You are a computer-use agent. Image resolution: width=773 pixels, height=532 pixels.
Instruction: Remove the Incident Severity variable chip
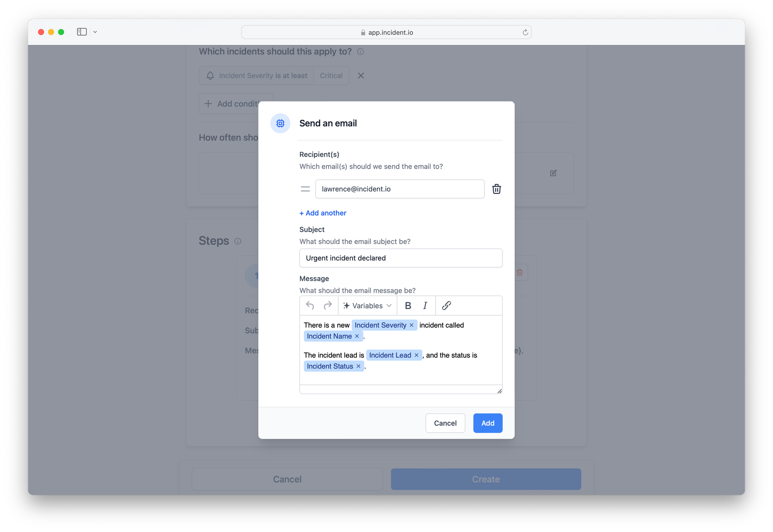click(412, 325)
